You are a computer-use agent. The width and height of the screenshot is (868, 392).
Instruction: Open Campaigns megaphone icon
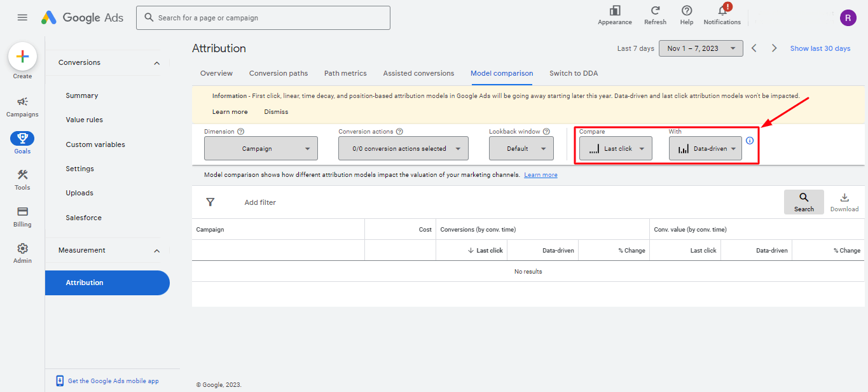coord(22,102)
